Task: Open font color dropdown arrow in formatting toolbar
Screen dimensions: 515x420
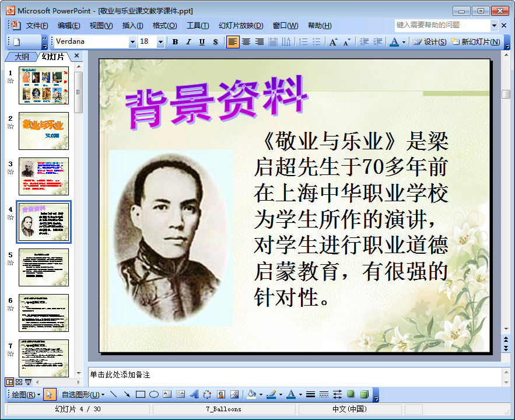Action: point(404,42)
